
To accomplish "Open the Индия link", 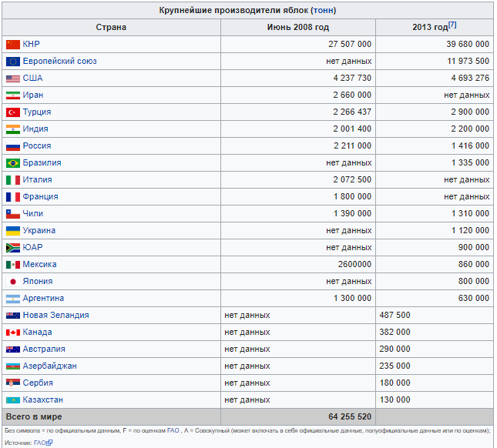I will [x=35, y=129].
